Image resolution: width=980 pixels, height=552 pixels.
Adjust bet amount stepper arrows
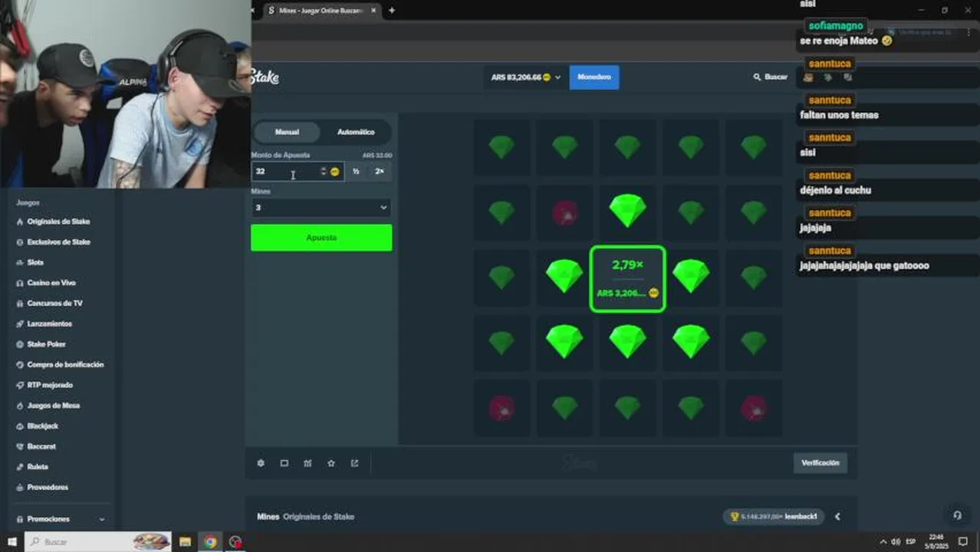tap(323, 172)
